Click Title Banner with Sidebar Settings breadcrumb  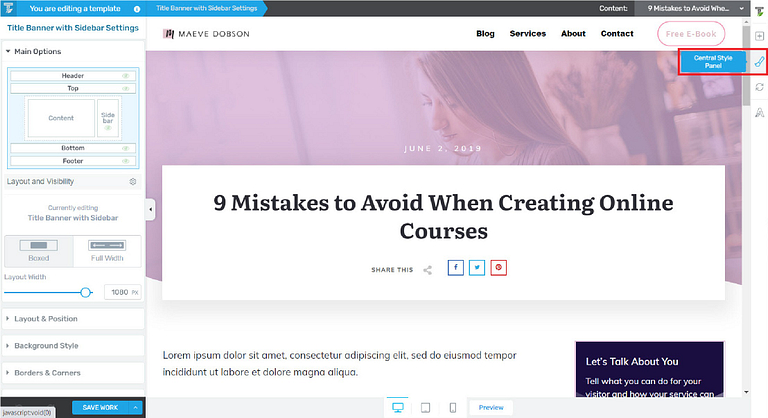coord(207,8)
